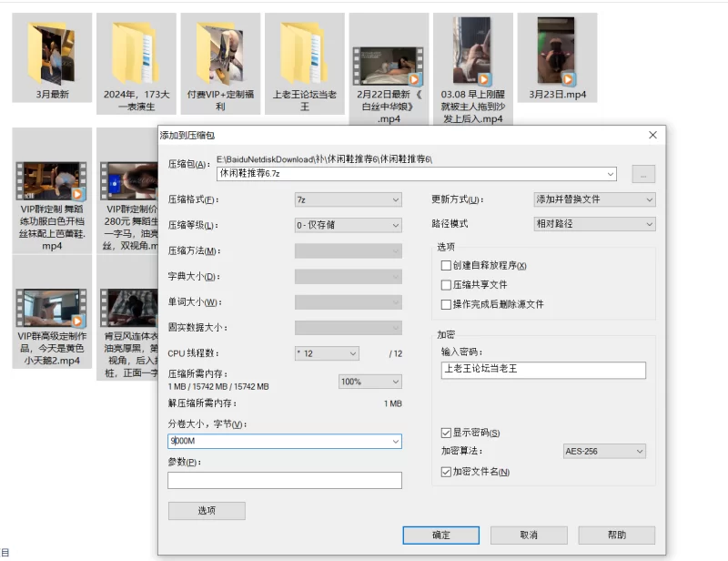Click the archive path text E:\BaiduNetdiskDownload
The height and width of the screenshot is (561, 728).
tap(324, 159)
